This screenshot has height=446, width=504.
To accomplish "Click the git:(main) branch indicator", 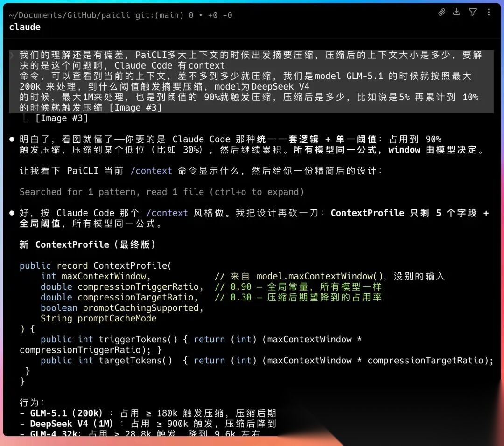I will [x=159, y=15].
